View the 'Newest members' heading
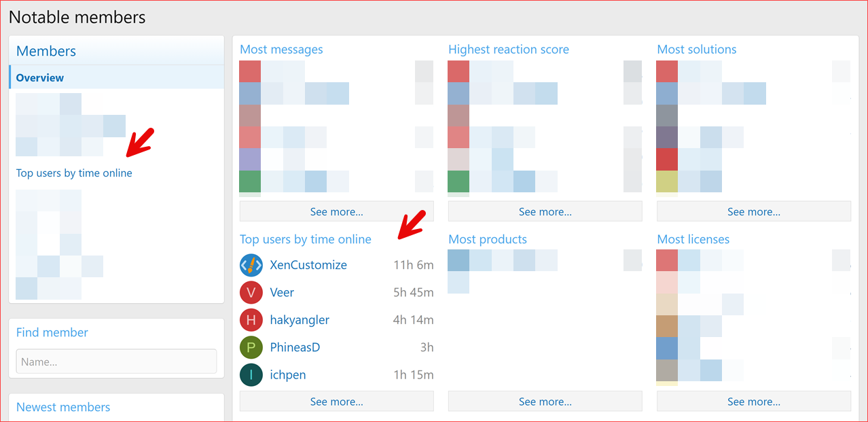This screenshot has height=422, width=868. point(62,406)
